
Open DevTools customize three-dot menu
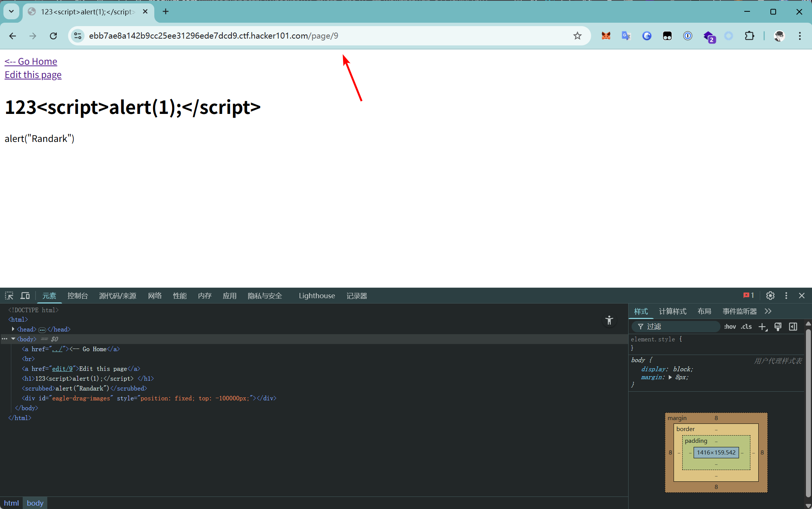(786, 296)
